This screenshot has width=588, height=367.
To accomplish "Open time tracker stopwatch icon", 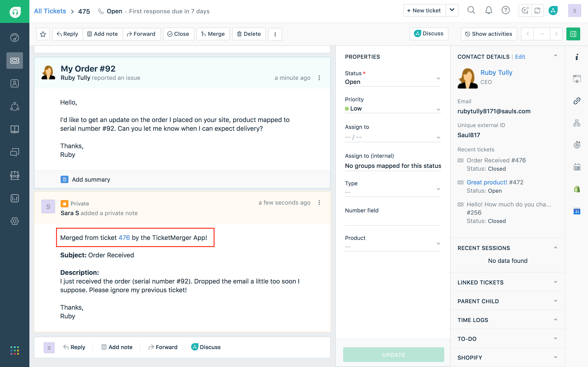I will 577,145.
